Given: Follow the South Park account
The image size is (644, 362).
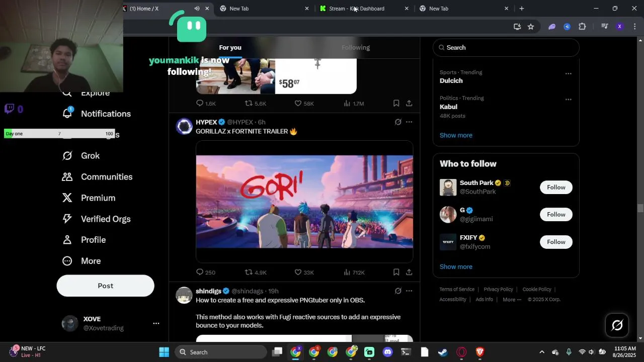Looking at the screenshot, I should point(556,187).
